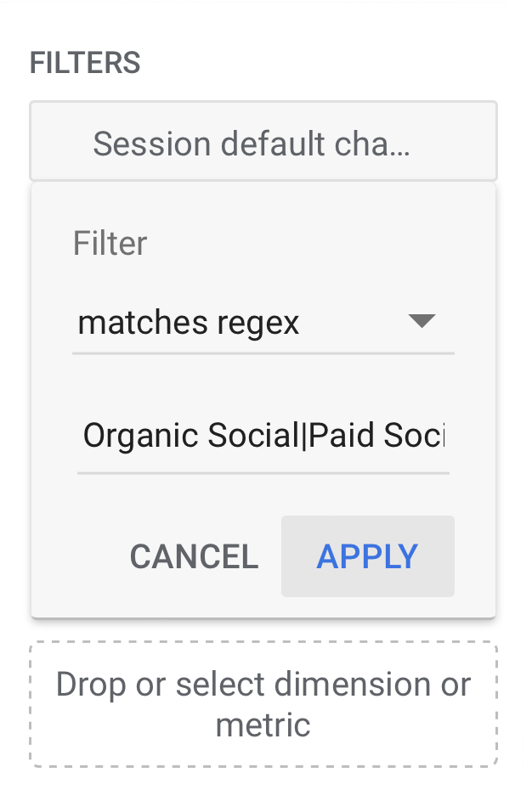Click the truncated 'Session default cha…' text

tap(252, 144)
